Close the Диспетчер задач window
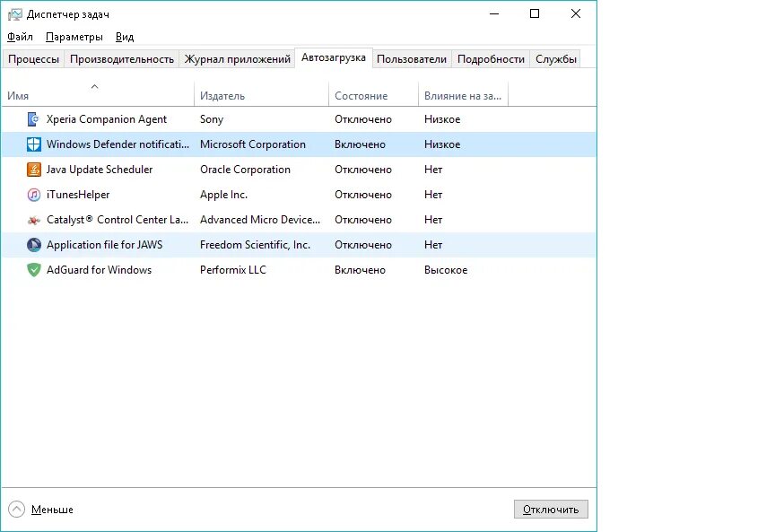The width and height of the screenshot is (775, 532). point(575,13)
